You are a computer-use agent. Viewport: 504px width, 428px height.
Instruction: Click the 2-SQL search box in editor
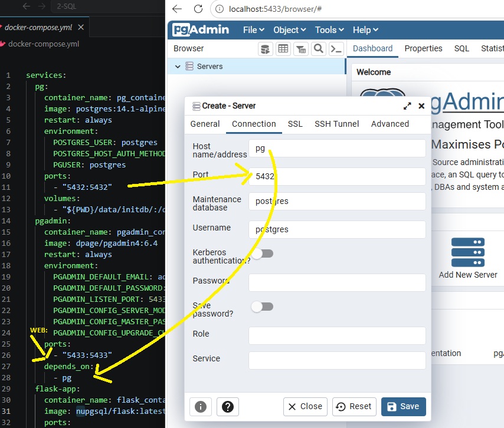pos(107,6)
